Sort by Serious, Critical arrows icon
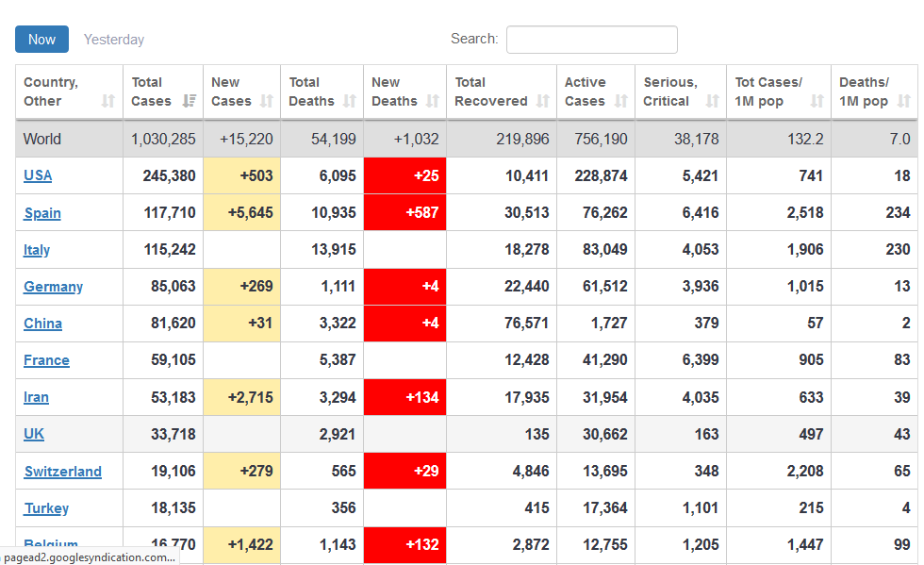 click(713, 101)
